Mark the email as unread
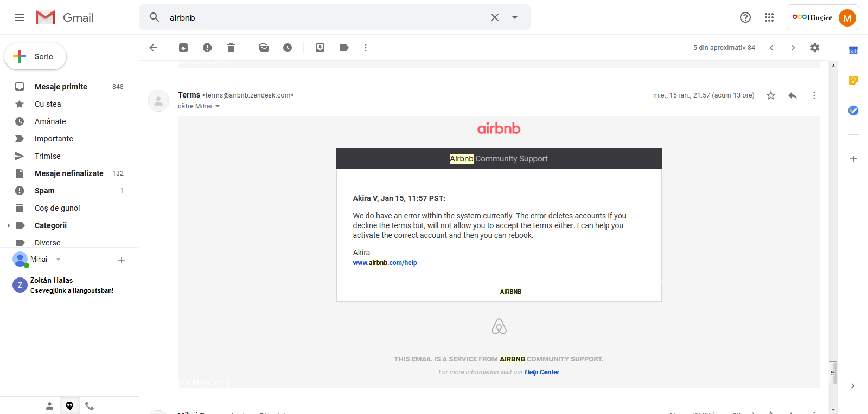Screen dimensions: 868x414 (264, 48)
